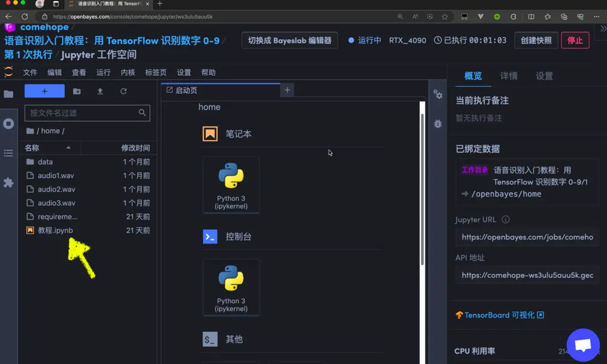Click the 笔记本 section notebook icon
Image resolution: width=607 pixels, height=364 pixels.
click(x=210, y=134)
